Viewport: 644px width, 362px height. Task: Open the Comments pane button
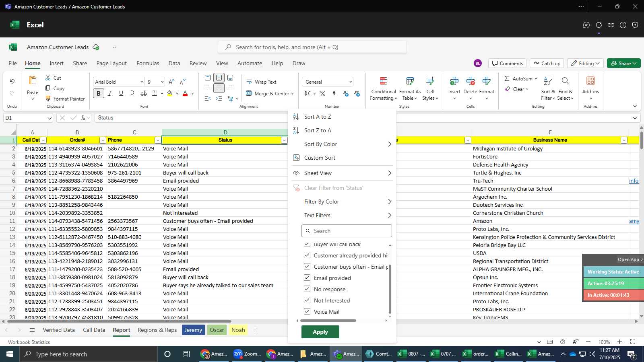point(507,63)
